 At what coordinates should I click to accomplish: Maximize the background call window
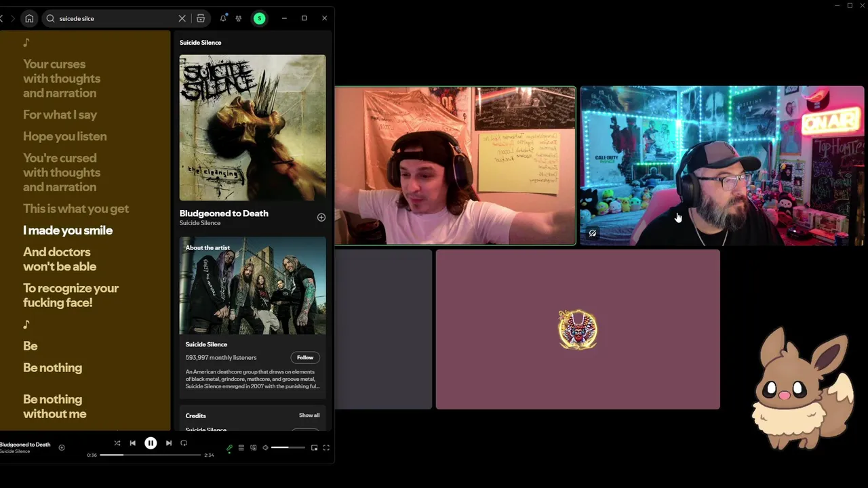[x=850, y=5]
